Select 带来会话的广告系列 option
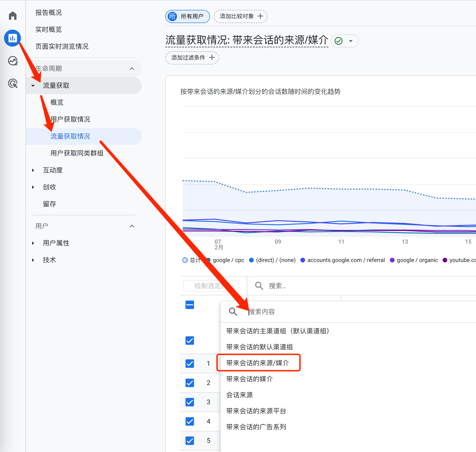Screen dimensions: 476x452 [x=256, y=427]
